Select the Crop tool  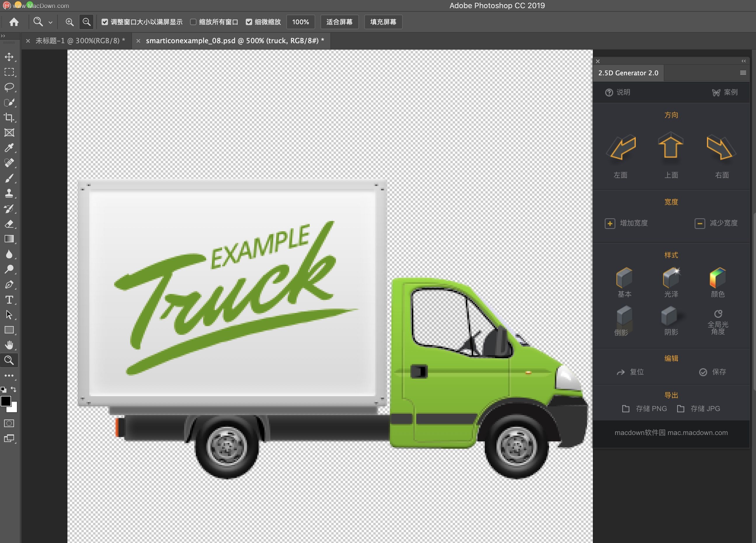click(x=9, y=117)
